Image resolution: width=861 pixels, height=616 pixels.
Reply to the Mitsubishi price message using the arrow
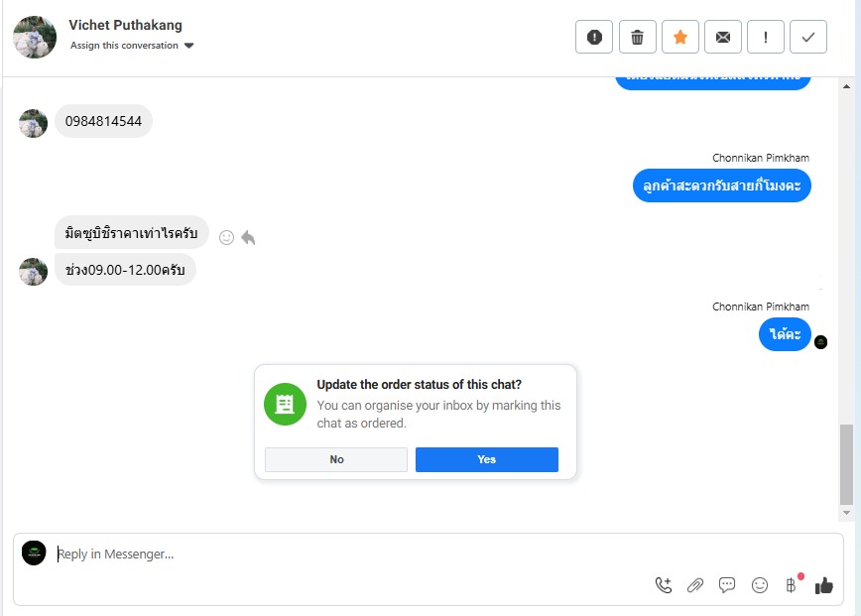pyautogui.click(x=248, y=237)
